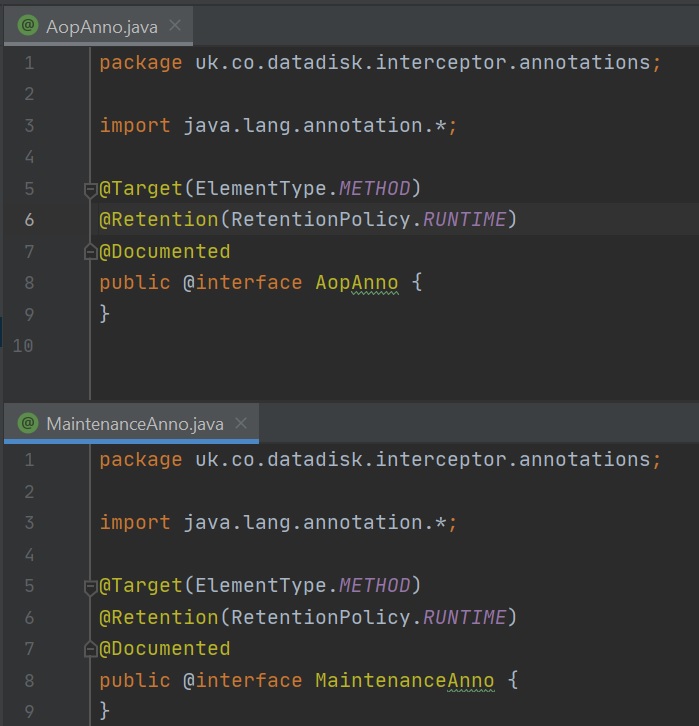Click the AopAnno.java annotation file icon
This screenshot has height=726, width=699.
pos(28,26)
